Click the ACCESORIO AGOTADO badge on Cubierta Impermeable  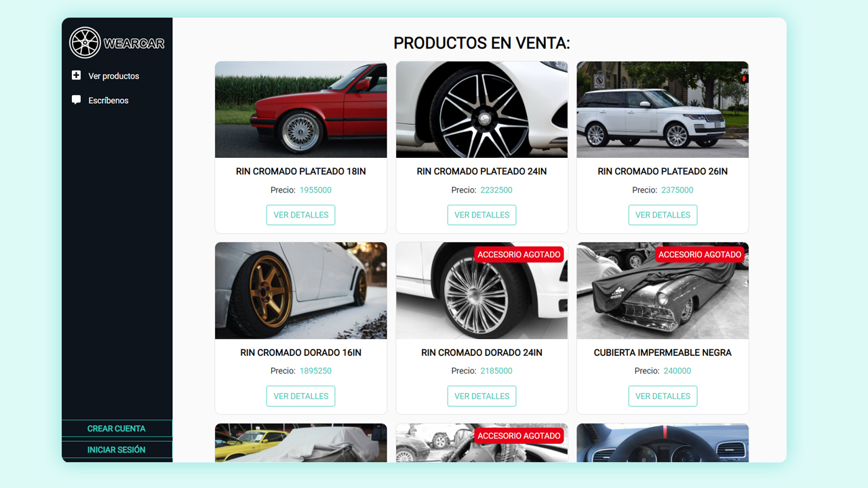point(700,255)
